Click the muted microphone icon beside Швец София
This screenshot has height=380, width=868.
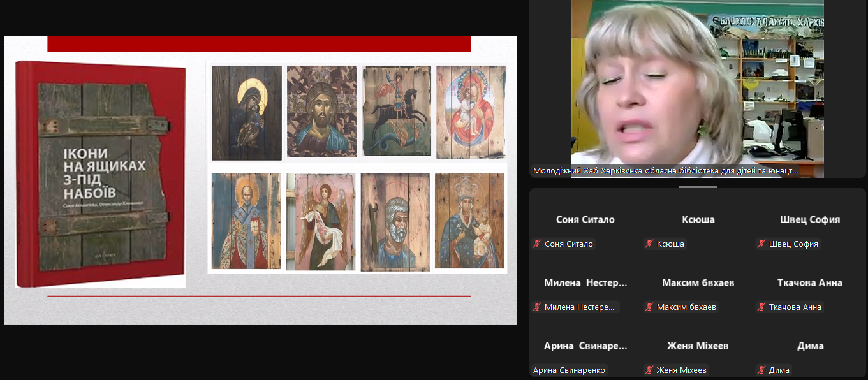[761, 244]
